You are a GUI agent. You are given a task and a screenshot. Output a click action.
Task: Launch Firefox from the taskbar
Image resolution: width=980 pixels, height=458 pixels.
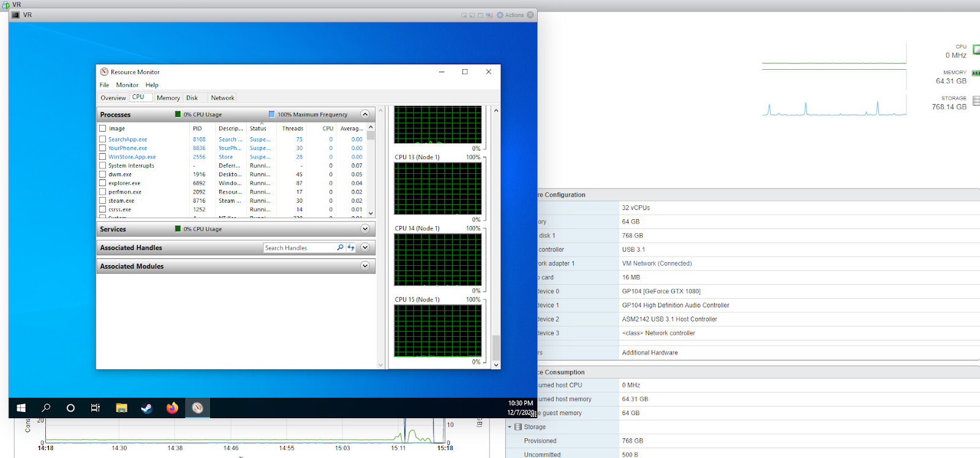pos(172,408)
